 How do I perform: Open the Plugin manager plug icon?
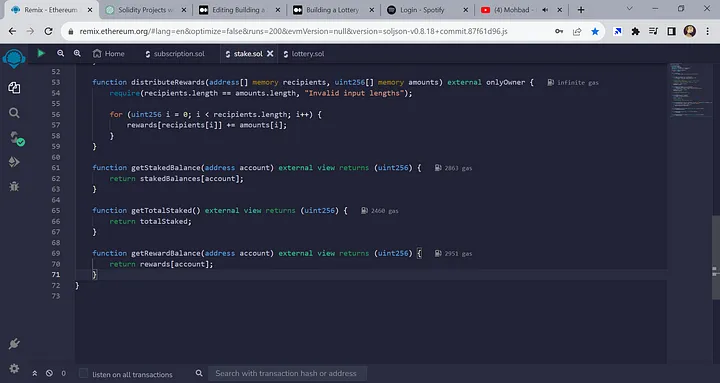(x=14, y=344)
